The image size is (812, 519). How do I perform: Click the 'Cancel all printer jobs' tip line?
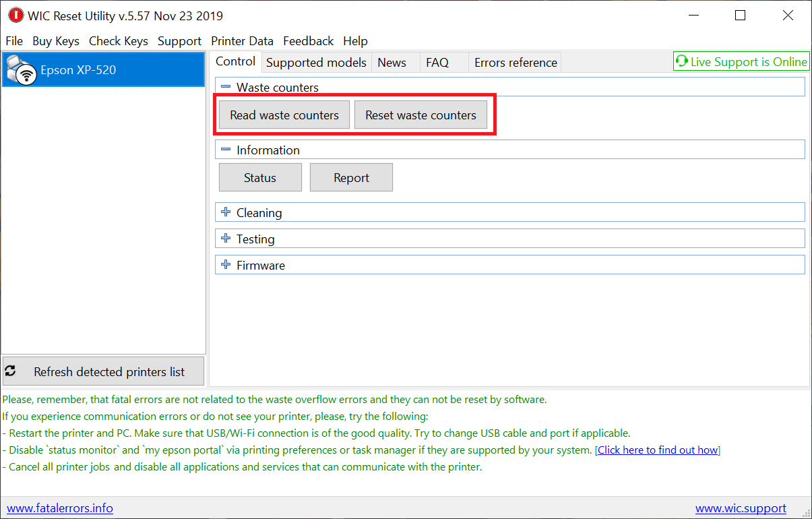(x=243, y=466)
